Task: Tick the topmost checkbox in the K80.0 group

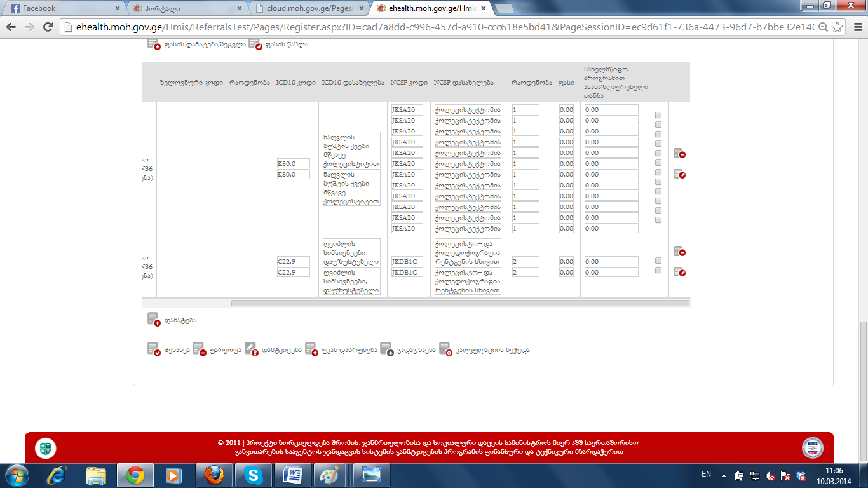Action: tap(658, 115)
